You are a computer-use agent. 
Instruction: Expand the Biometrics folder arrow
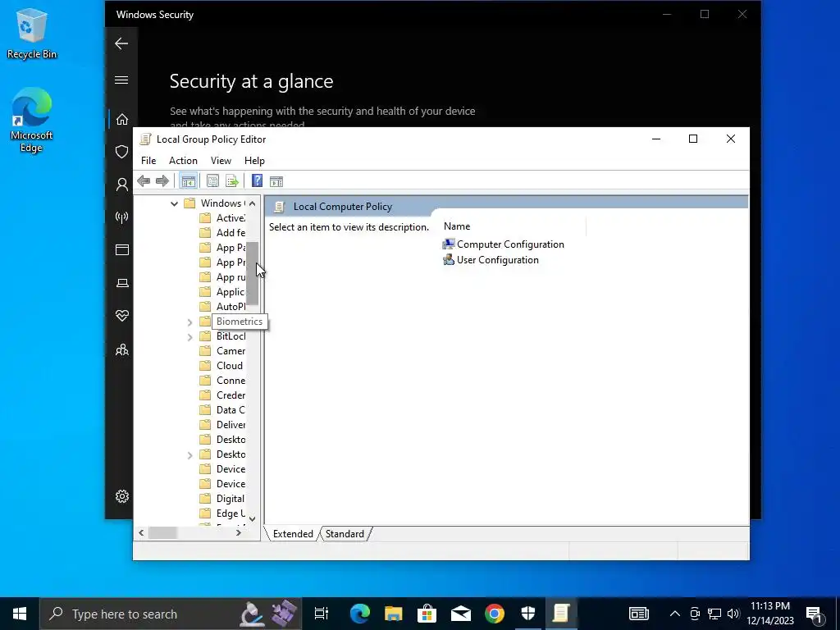[189, 322]
